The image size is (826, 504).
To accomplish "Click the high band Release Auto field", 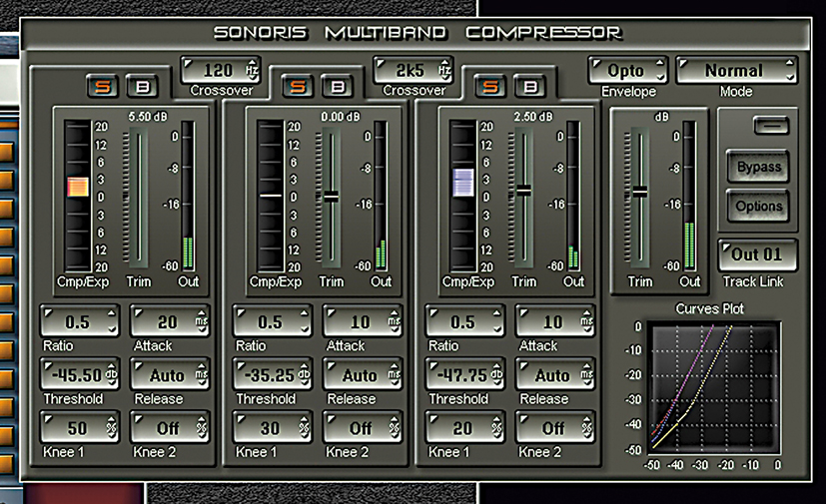I will point(555,375).
